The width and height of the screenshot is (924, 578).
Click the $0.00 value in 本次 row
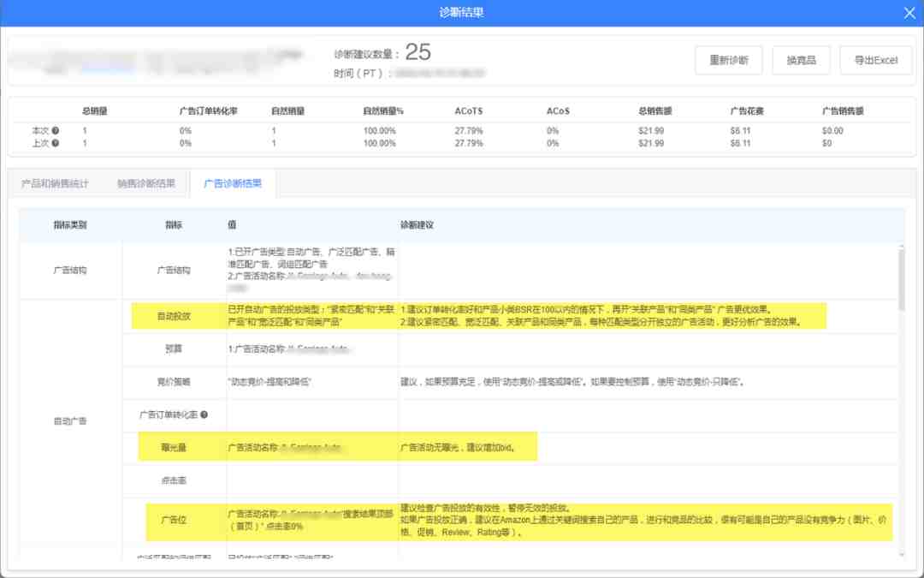point(832,131)
